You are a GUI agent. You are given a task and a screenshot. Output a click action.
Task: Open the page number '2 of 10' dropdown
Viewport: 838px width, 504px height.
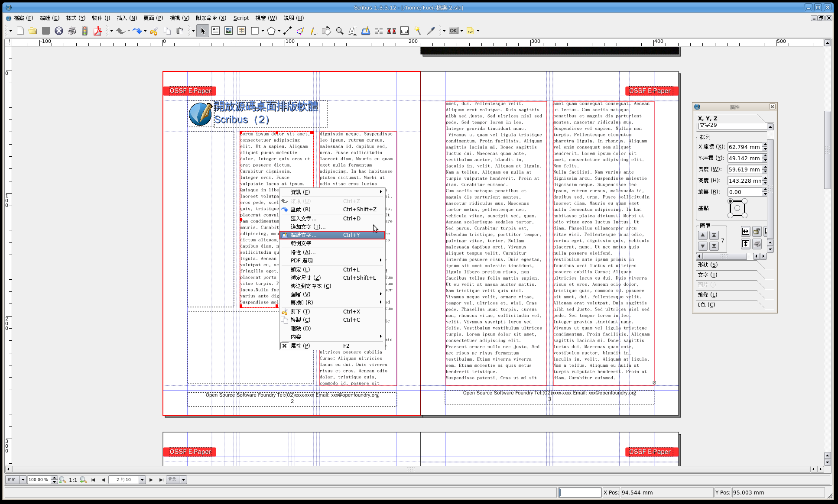tap(142, 480)
